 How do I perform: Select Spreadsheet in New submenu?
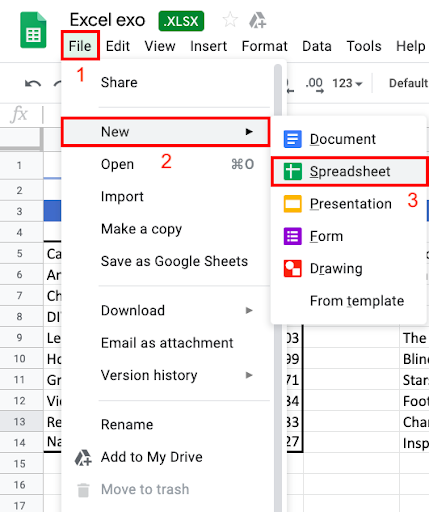click(349, 171)
